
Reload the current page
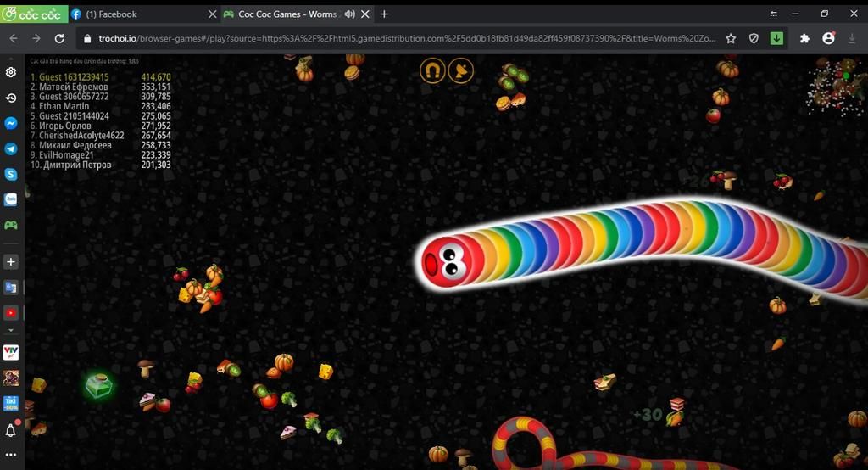[59, 38]
